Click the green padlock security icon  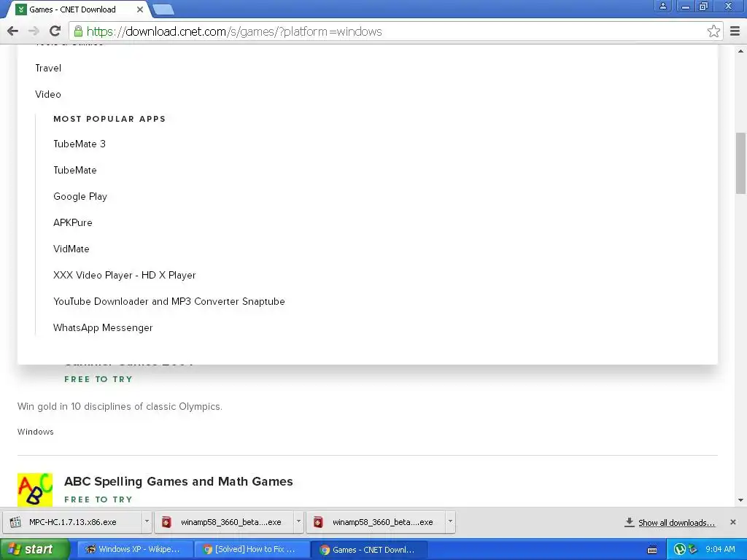(78, 31)
